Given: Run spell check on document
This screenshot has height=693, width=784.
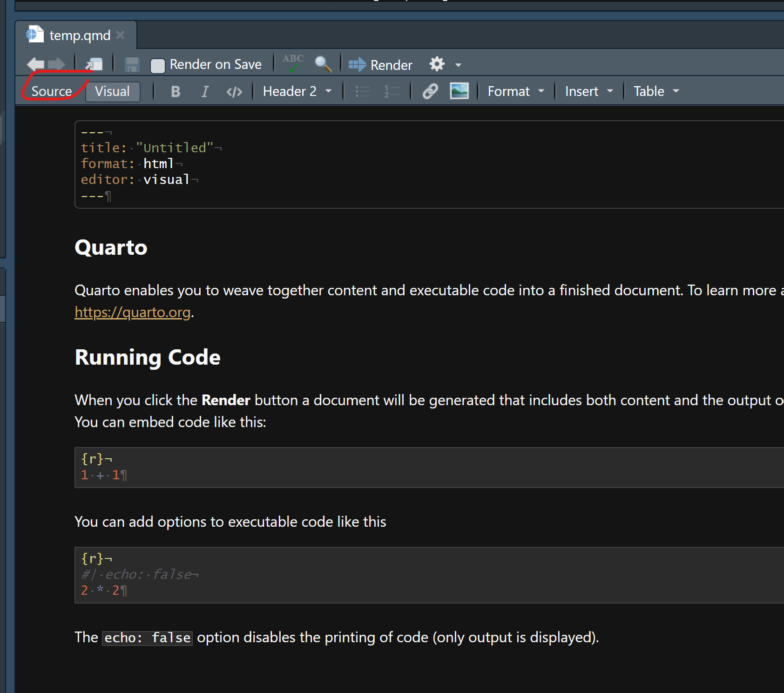Looking at the screenshot, I should (x=293, y=63).
